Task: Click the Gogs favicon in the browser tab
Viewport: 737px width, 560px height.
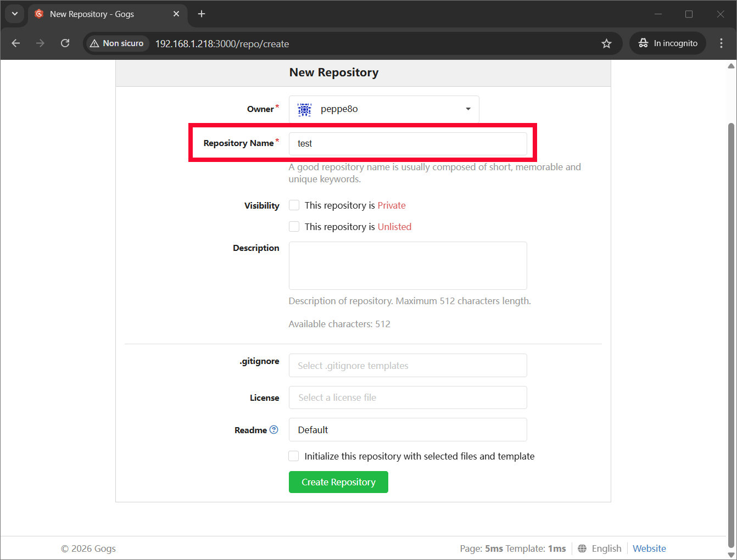Action: 38,14
